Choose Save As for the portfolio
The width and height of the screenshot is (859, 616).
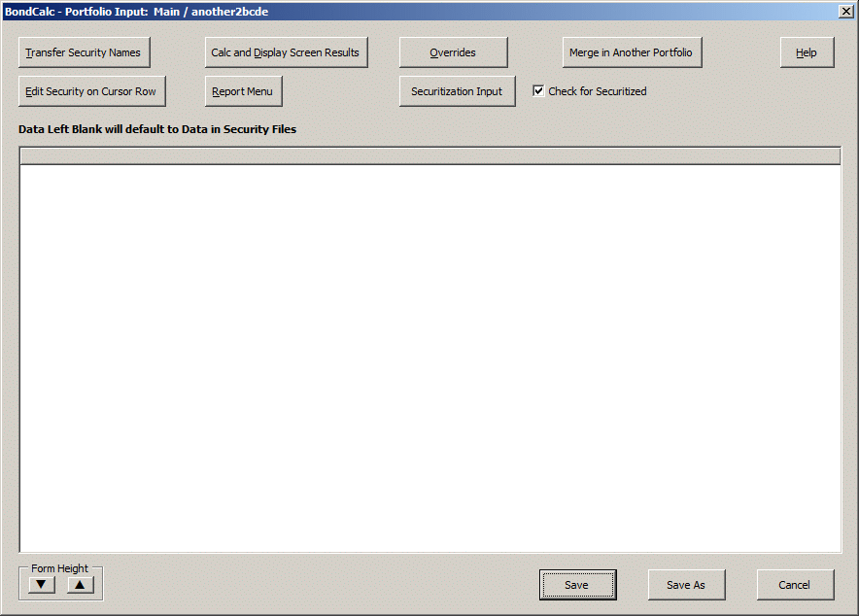point(686,585)
